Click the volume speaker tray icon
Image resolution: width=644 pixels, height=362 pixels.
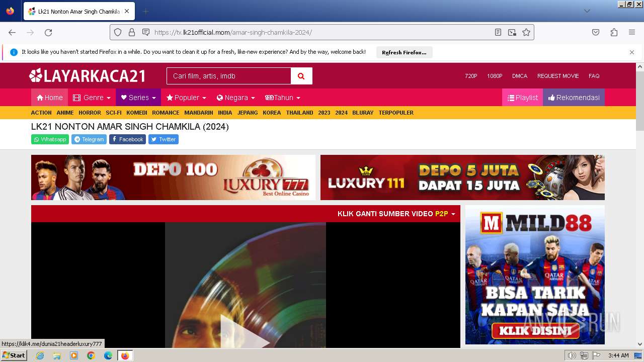click(x=572, y=355)
